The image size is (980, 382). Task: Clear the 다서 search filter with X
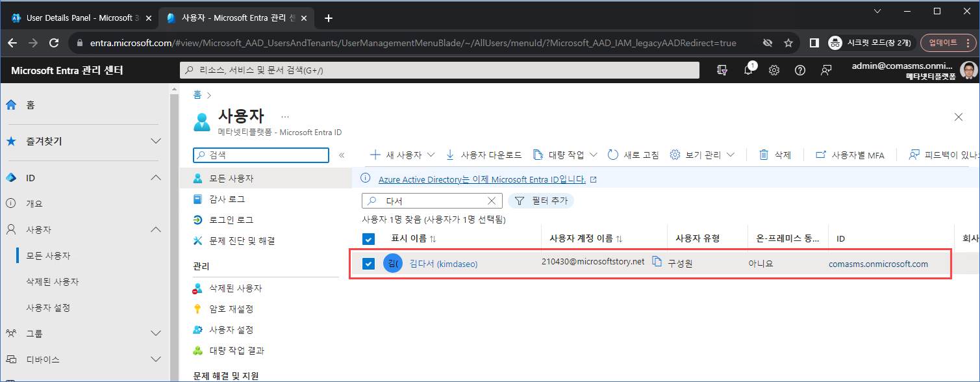coord(492,201)
